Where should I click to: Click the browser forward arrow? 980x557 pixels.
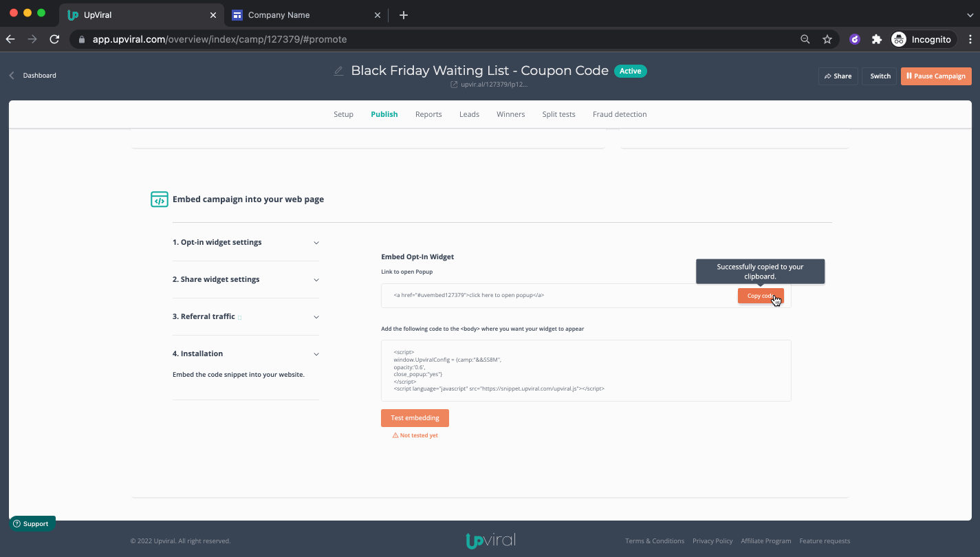tap(32, 39)
